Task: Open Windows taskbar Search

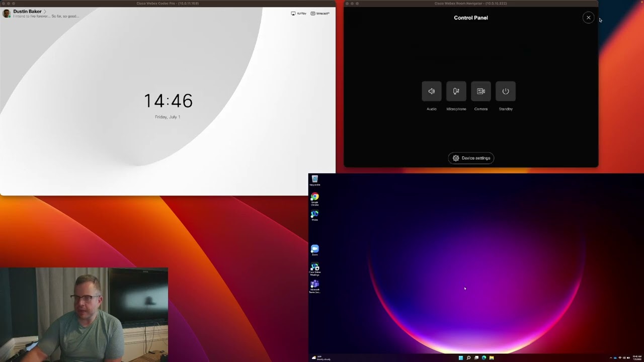Action: [468, 358]
